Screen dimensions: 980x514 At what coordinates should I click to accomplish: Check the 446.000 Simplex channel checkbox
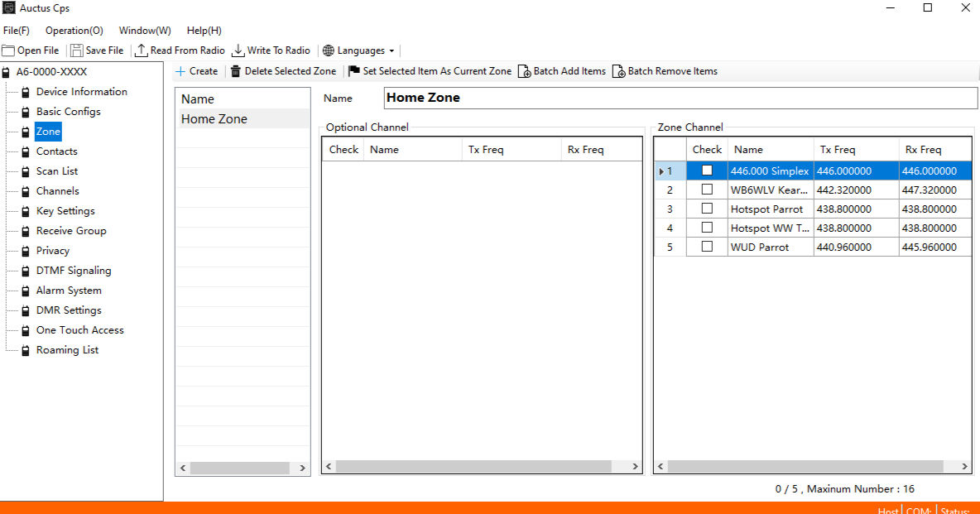click(x=707, y=171)
